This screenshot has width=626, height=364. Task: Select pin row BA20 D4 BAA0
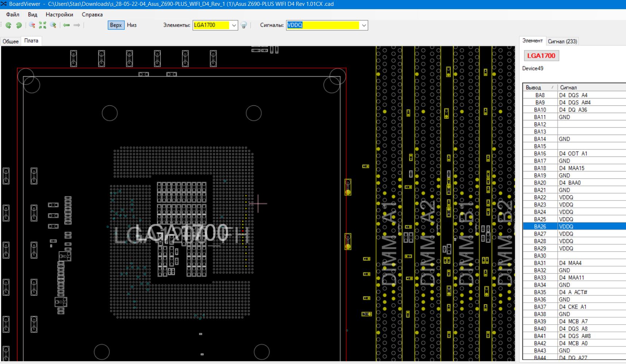coord(575,183)
